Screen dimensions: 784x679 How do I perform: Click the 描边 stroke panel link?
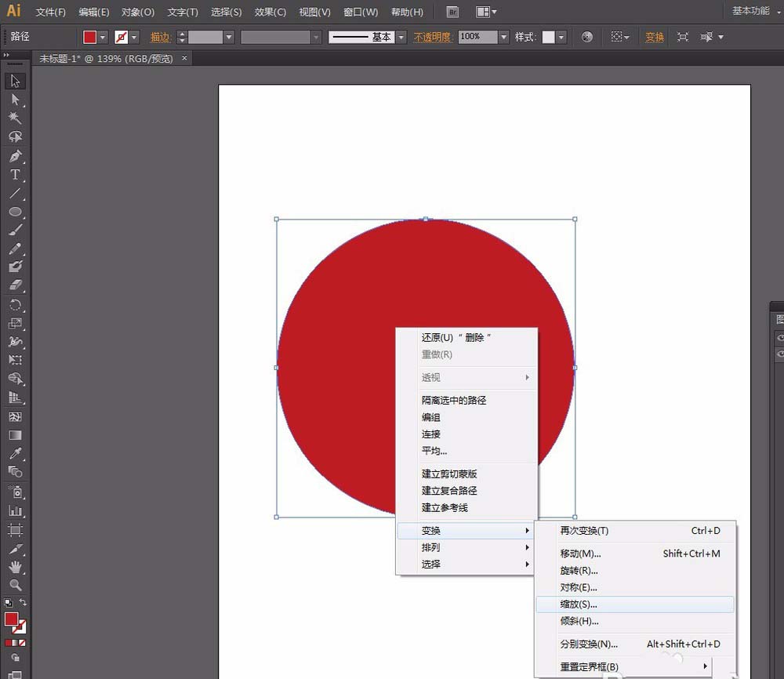[160, 37]
